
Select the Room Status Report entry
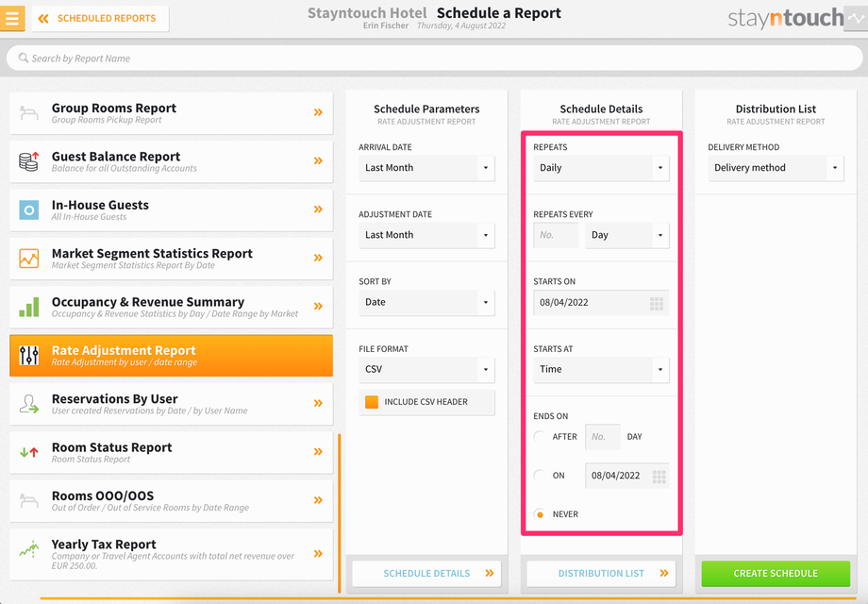171,452
